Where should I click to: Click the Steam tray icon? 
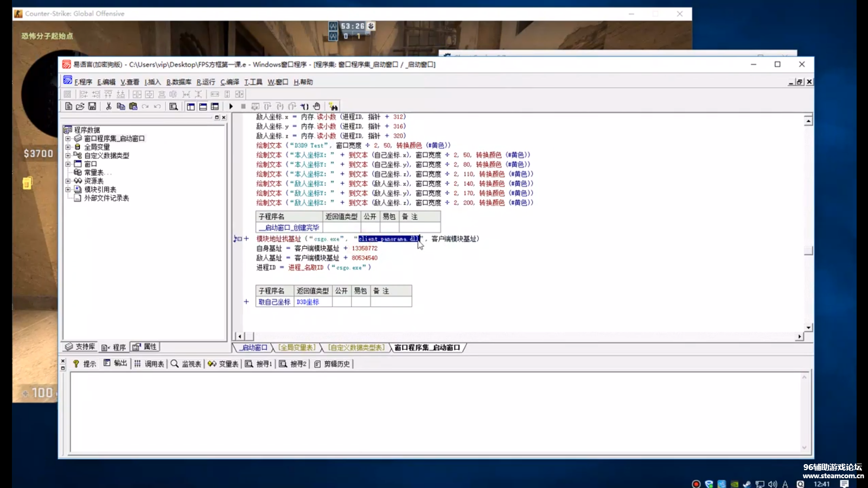click(x=747, y=484)
